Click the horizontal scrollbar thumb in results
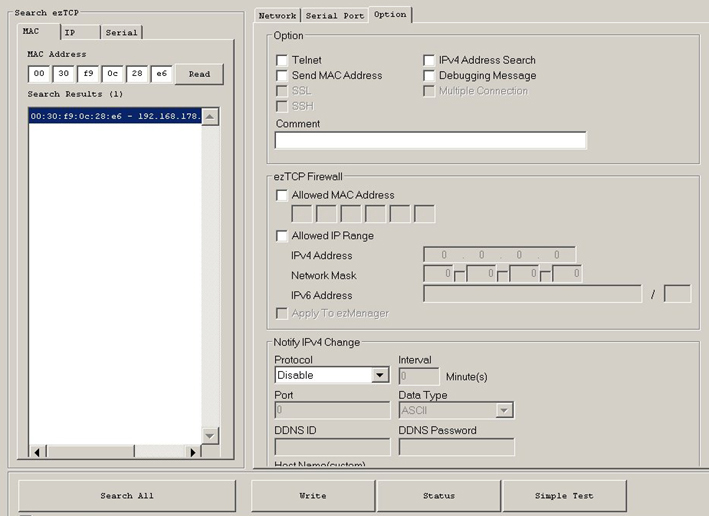Screen dimensions: 709x516 (90, 452)
